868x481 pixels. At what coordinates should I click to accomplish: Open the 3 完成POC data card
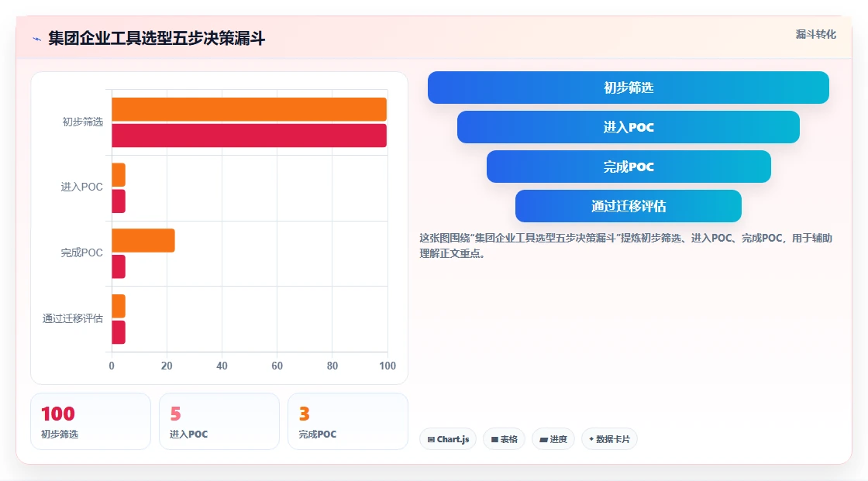tap(348, 421)
